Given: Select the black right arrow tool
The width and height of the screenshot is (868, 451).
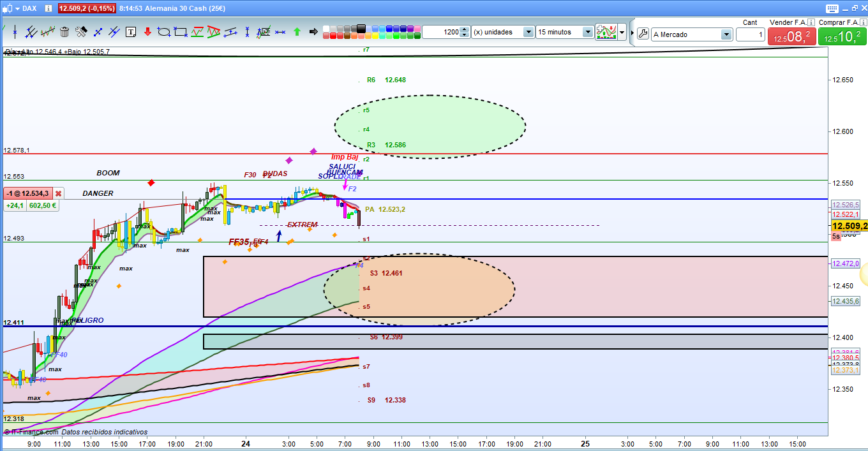Looking at the screenshot, I should click(x=313, y=32).
